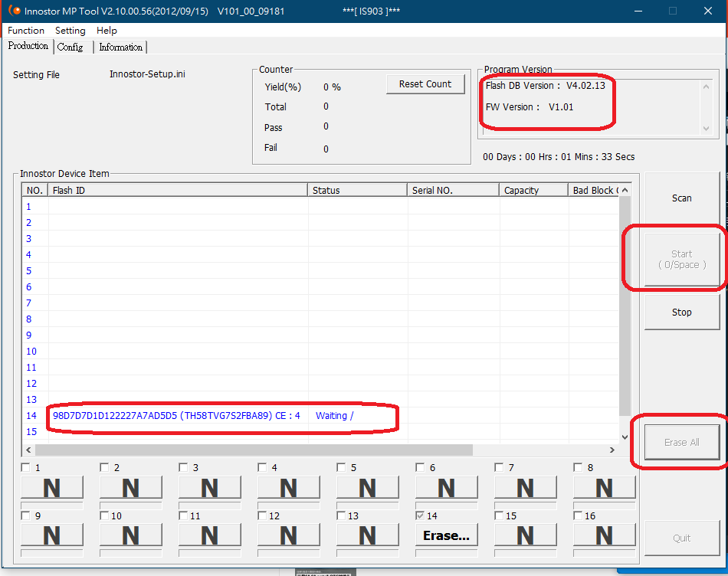Enable the checkbox for port 5
The height and width of the screenshot is (576, 728).
pos(341,467)
